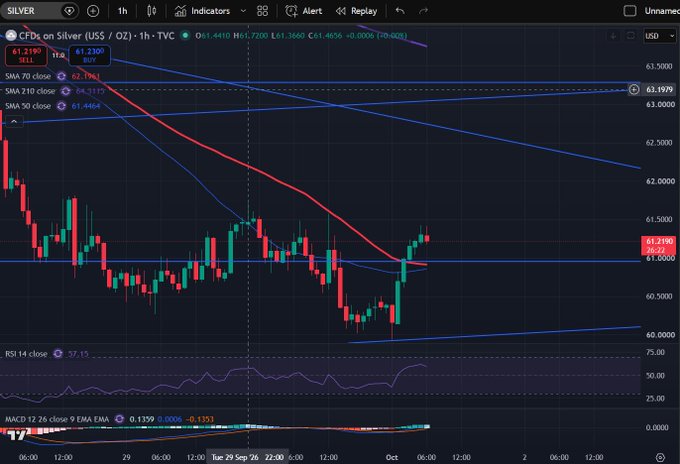Viewport: 680px width, 464px height.
Task: Open the Unnamed layout name menu
Action: (x=662, y=11)
